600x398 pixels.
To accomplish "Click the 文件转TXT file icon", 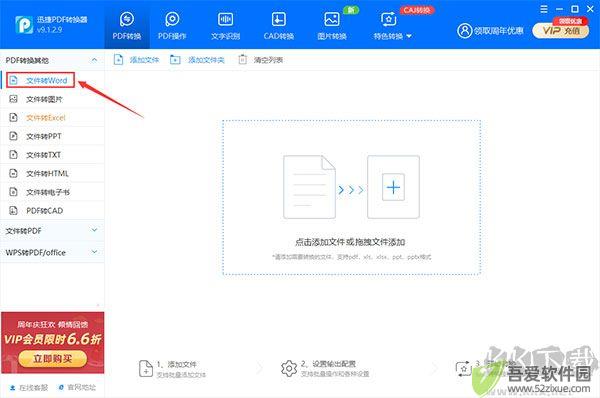I will [x=13, y=155].
